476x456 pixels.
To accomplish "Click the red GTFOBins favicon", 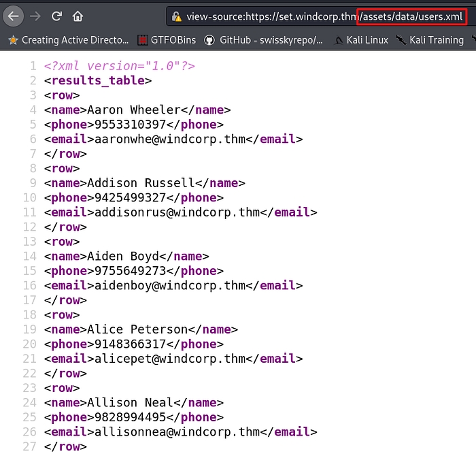I will tap(143, 40).
